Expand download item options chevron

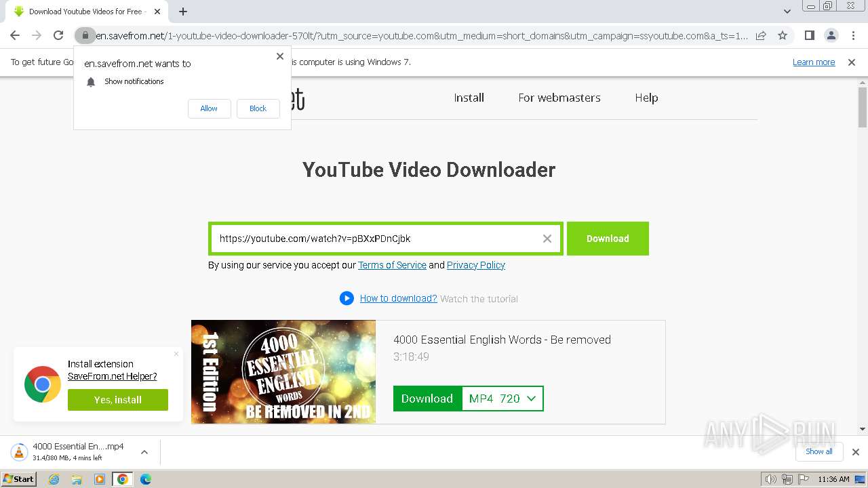click(x=144, y=452)
